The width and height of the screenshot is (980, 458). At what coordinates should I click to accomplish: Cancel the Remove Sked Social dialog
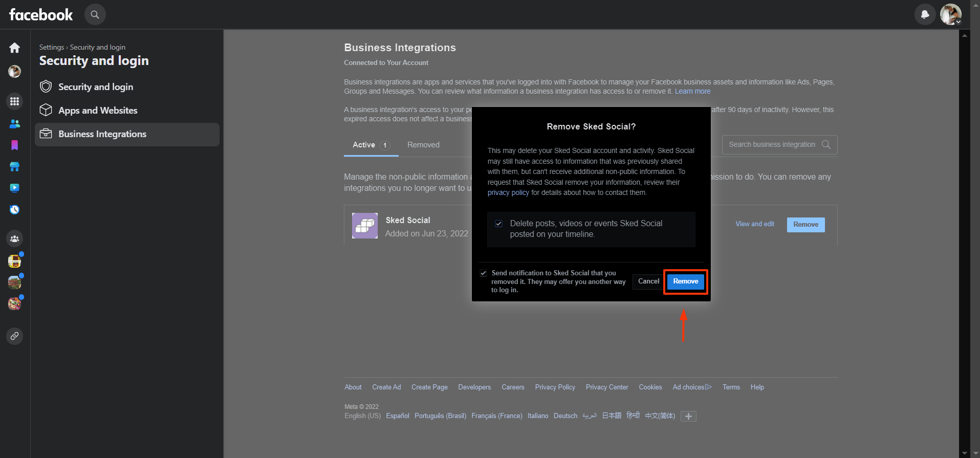click(x=648, y=281)
